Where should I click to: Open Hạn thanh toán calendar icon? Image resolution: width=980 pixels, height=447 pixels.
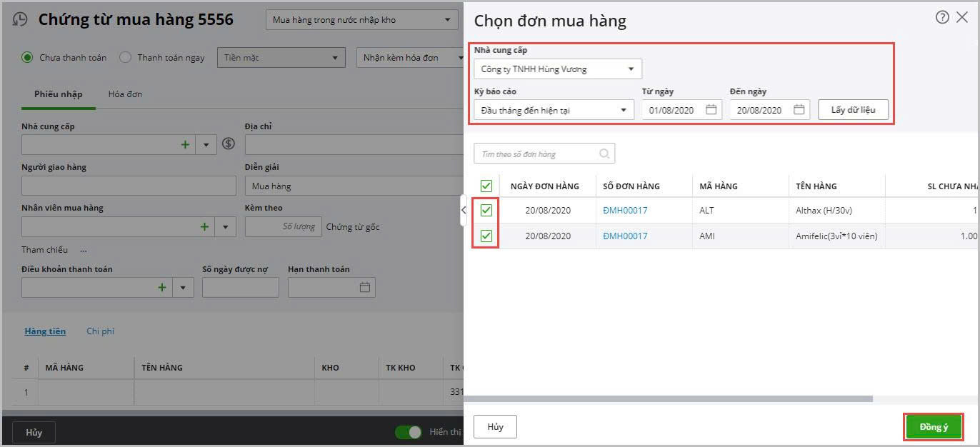365,287
